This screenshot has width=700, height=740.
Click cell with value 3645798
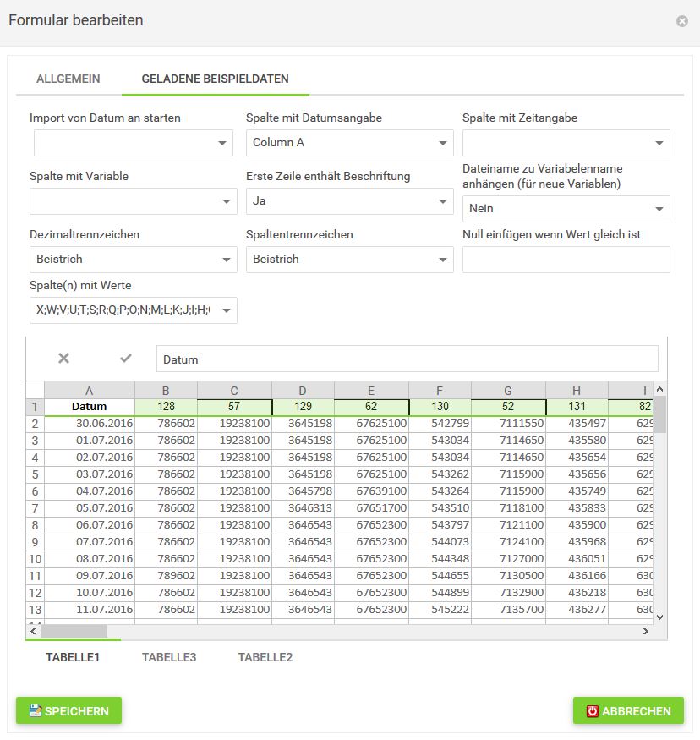tap(303, 491)
